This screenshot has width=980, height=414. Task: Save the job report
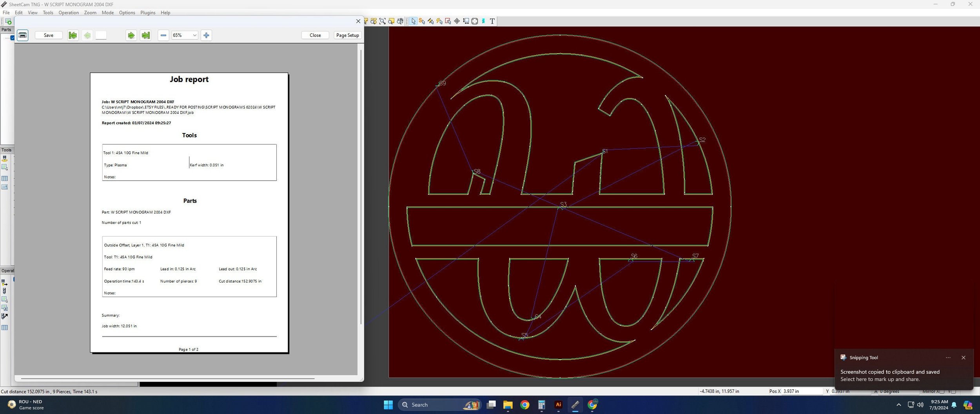point(49,35)
